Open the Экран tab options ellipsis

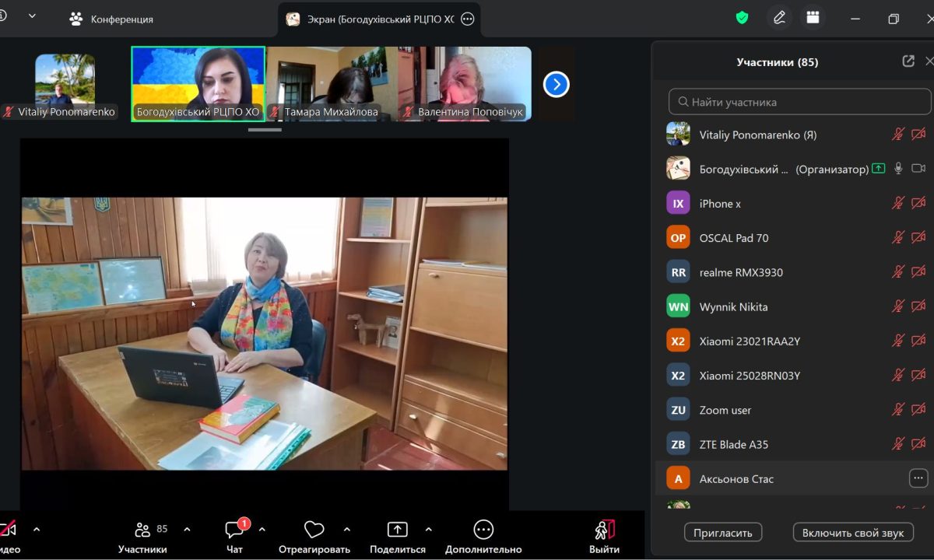click(468, 19)
